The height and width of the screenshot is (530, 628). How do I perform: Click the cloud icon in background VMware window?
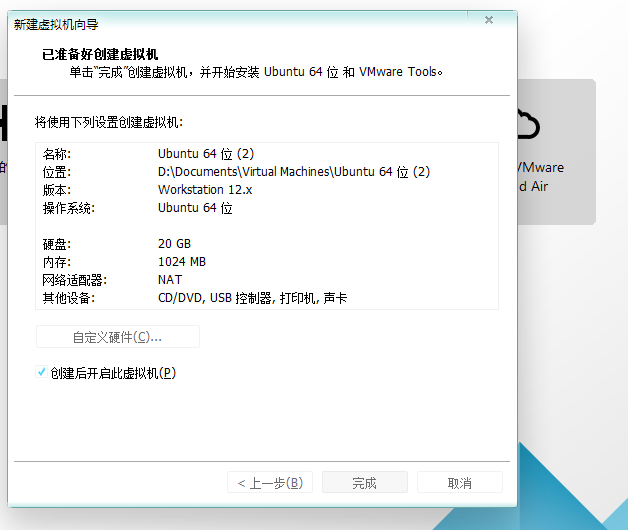pyautogui.click(x=528, y=124)
